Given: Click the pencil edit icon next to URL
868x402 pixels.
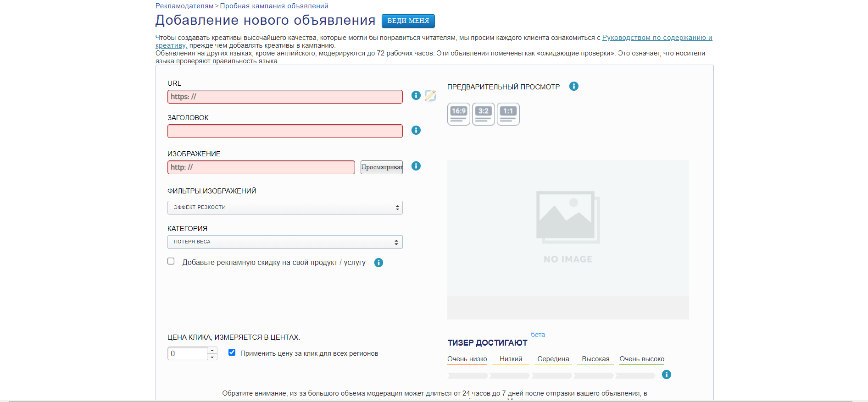Looking at the screenshot, I should 430,95.
